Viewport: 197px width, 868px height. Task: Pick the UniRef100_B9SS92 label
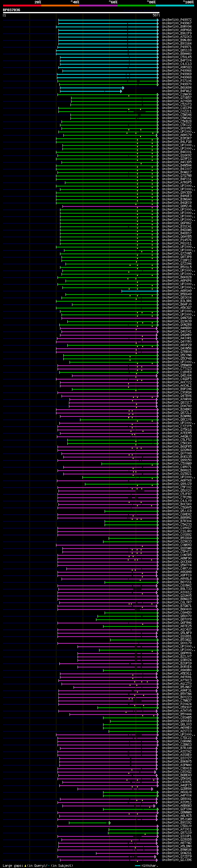tap(176, 823)
